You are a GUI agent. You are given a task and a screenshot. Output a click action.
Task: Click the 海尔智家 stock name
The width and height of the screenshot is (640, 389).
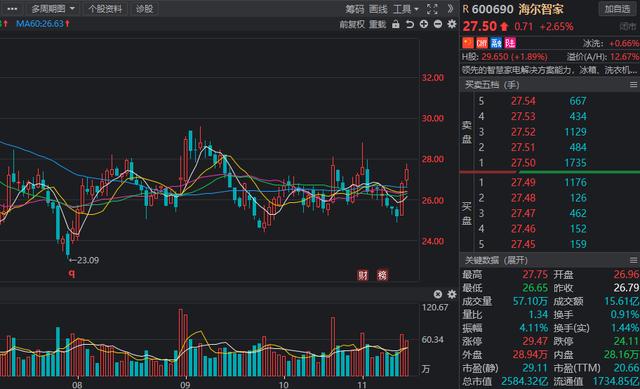coord(541,9)
